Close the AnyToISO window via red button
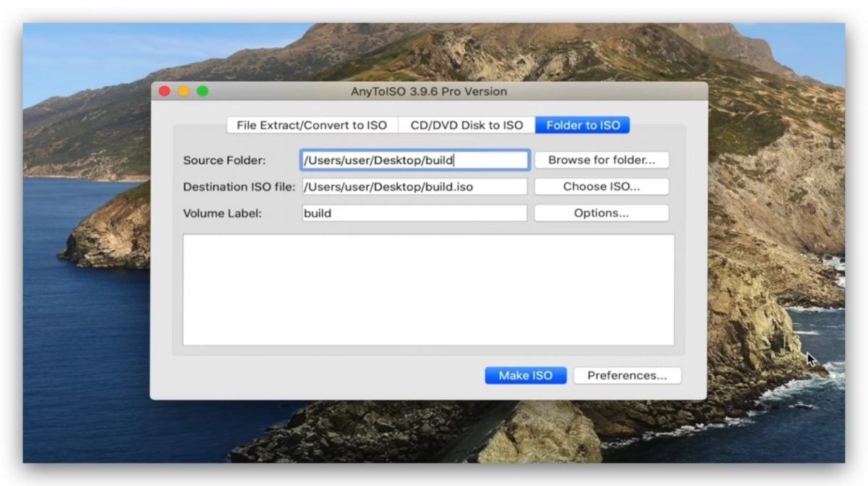868x486 pixels. [164, 91]
